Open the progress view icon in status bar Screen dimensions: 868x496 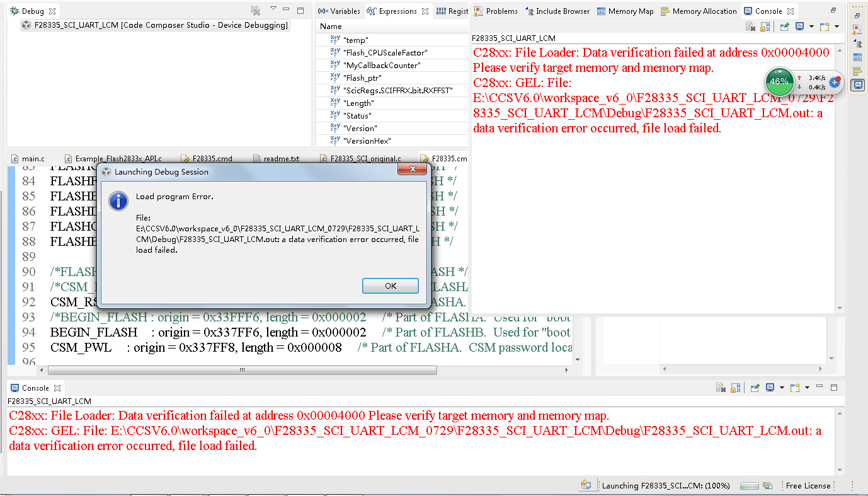tap(767, 486)
